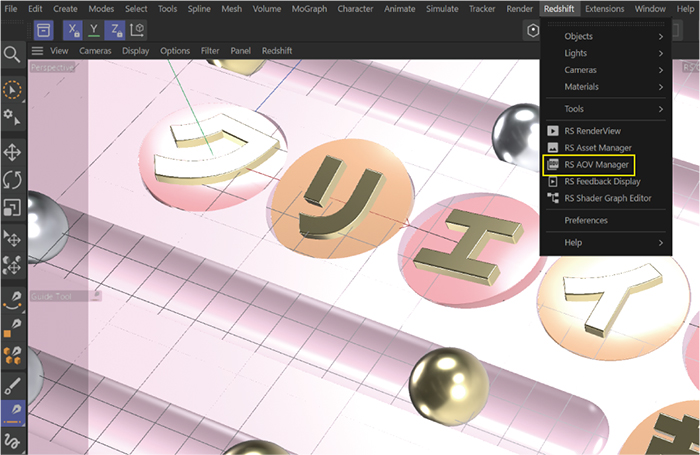Select the Scale tool
The width and height of the screenshot is (700, 455).
click(13, 208)
